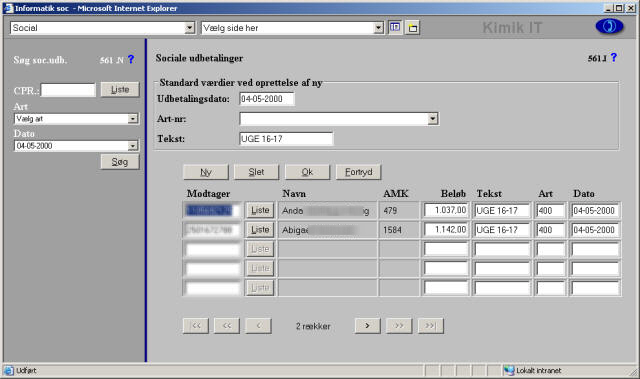The width and height of the screenshot is (640, 379).
Task: Open help question mark beside 561 N
Action: [131, 60]
